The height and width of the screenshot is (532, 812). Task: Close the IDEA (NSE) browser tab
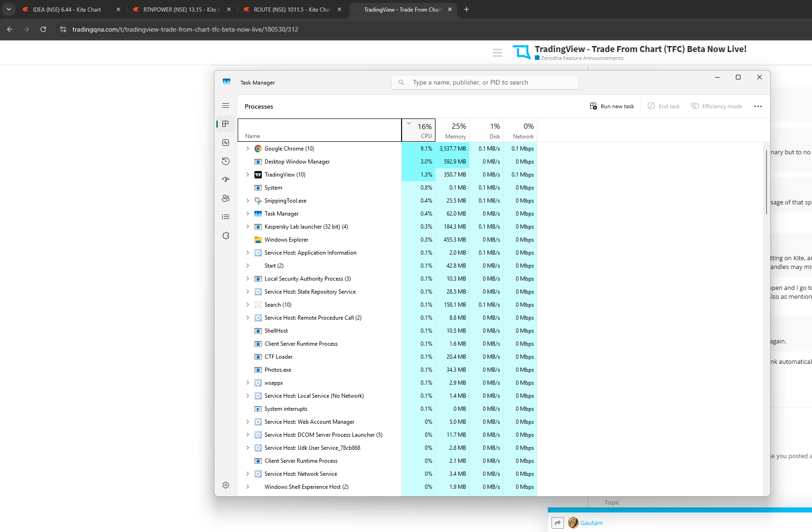[118, 9]
